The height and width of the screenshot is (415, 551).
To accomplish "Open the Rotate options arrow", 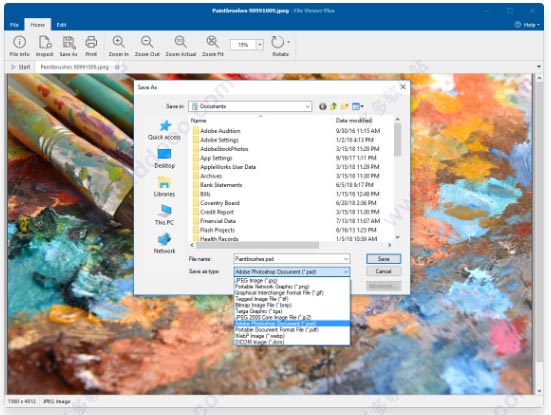I will 289,42.
